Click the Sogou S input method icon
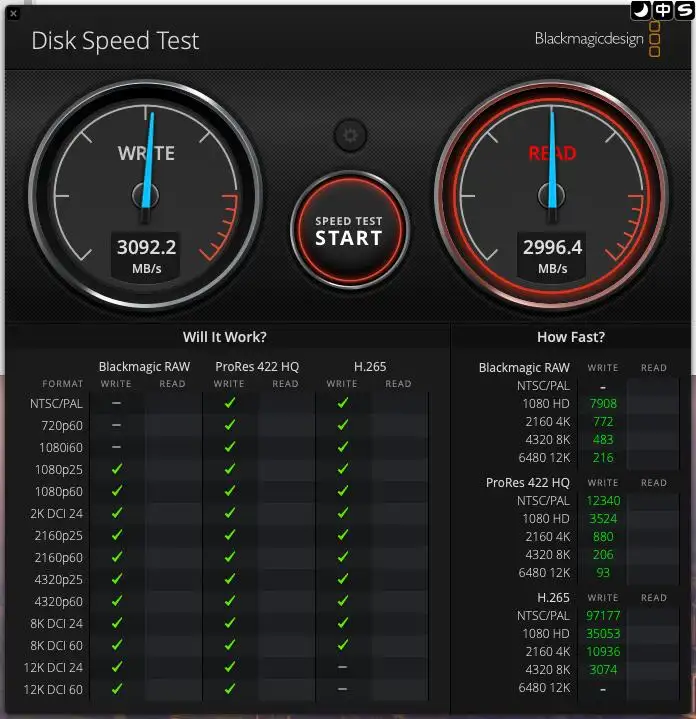The height and width of the screenshot is (719, 696). pyautogui.click(x=685, y=10)
